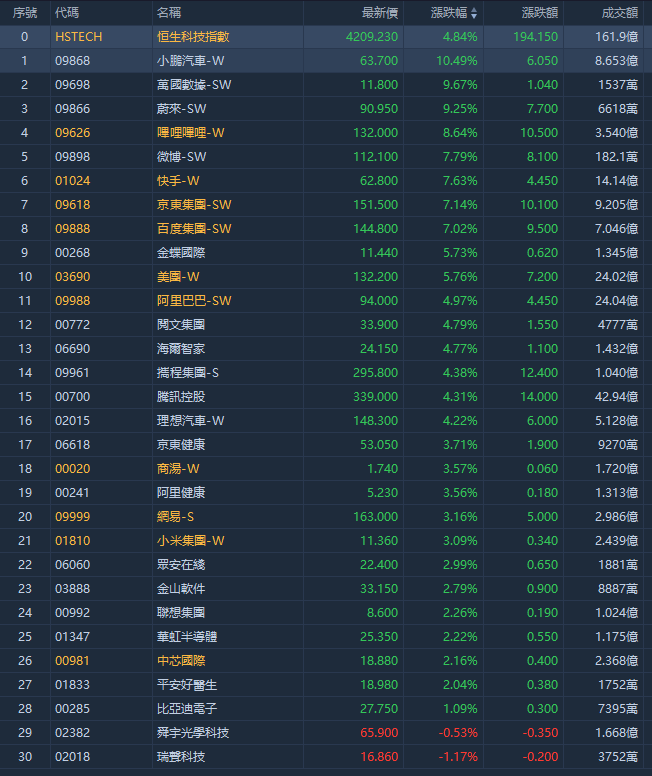Click 眾安在綫 stock name
Image resolution: width=652 pixels, height=776 pixels.
181,565
